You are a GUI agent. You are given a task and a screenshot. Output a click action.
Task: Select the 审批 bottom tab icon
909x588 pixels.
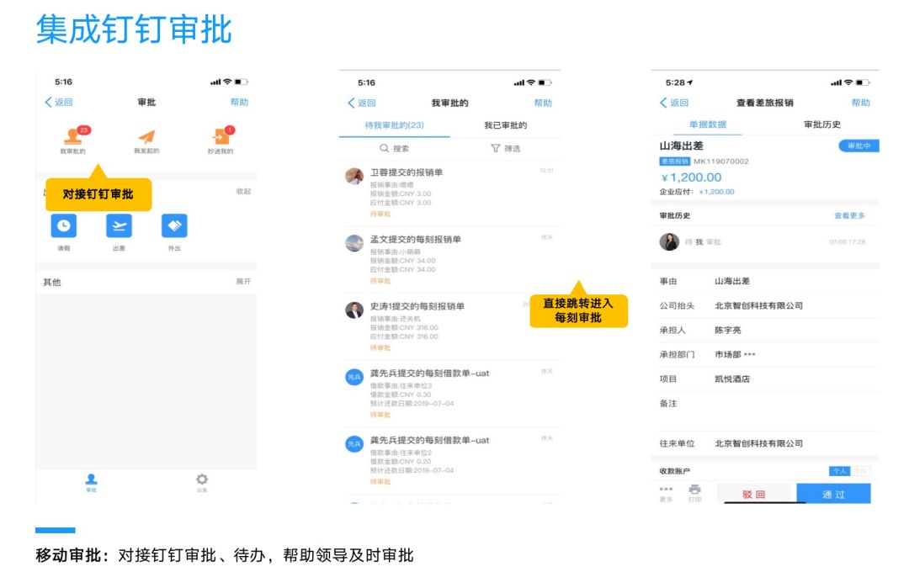(x=92, y=479)
